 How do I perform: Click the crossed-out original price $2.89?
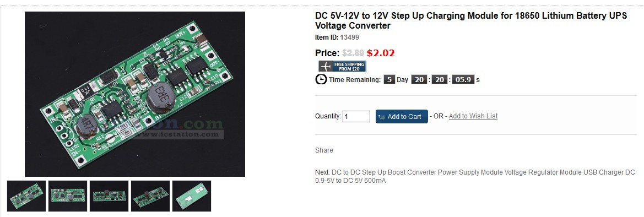click(x=353, y=53)
